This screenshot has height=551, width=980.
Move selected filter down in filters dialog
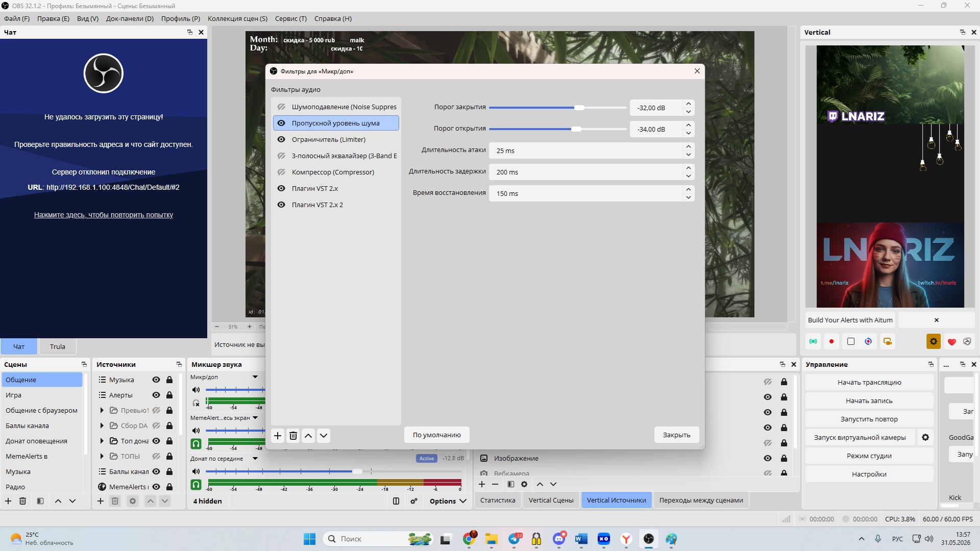(x=324, y=435)
